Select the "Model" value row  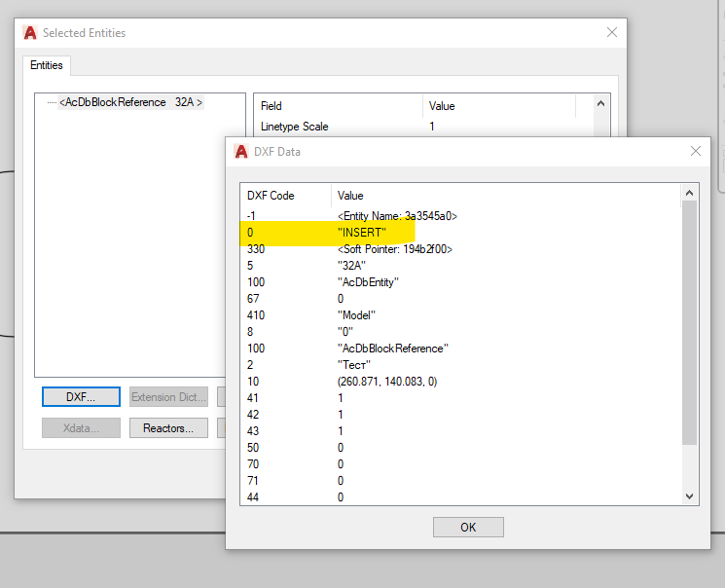point(460,315)
